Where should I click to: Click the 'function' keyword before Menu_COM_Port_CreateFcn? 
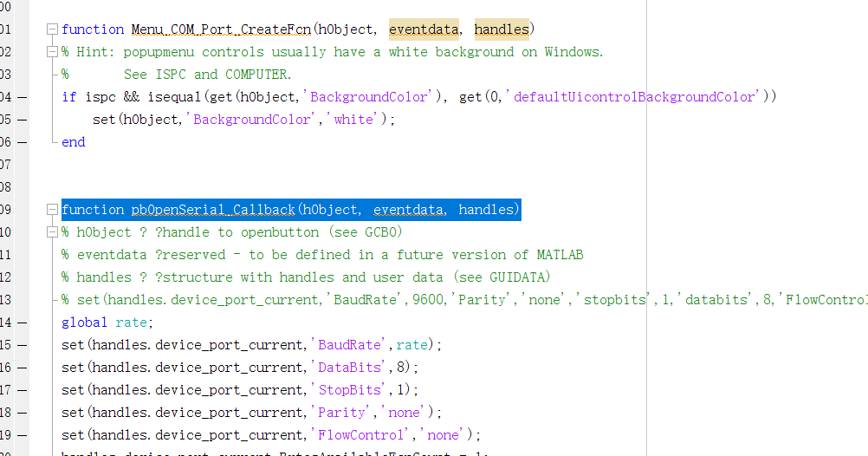[x=93, y=29]
